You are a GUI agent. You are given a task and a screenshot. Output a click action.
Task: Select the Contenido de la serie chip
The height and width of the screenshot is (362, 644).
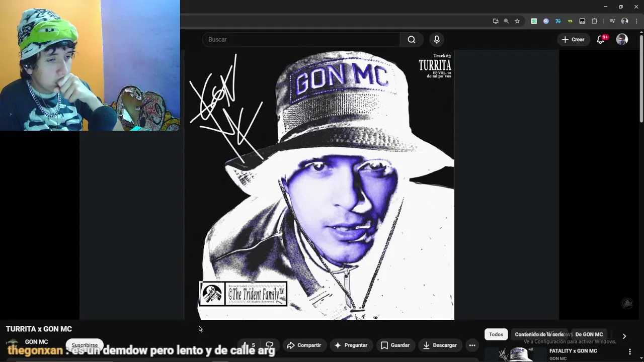tap(539, 334)
